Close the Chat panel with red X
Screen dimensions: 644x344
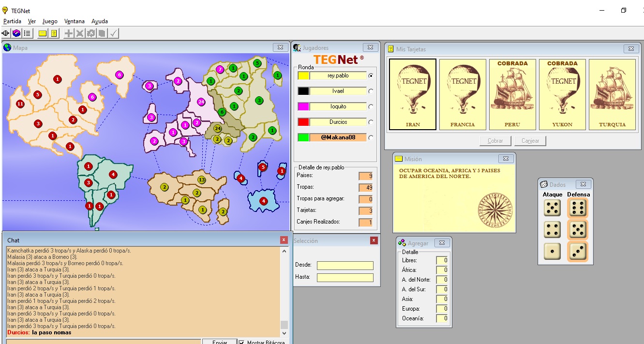[x=284, y=240]
